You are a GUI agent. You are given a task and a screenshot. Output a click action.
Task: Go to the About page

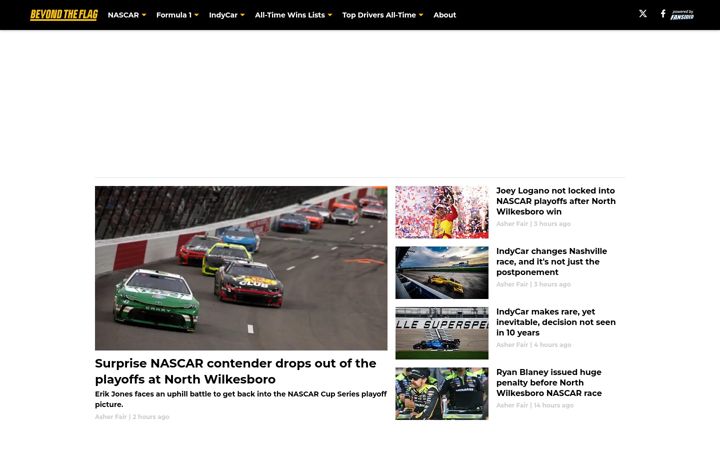[444, 15]
